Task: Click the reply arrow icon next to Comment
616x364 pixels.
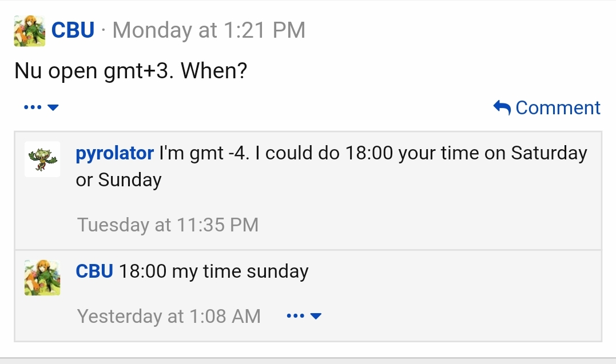Action: click(502, 107)
